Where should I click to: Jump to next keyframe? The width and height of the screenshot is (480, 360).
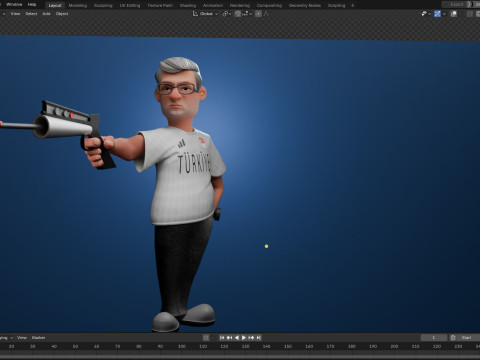pos(251,338)
